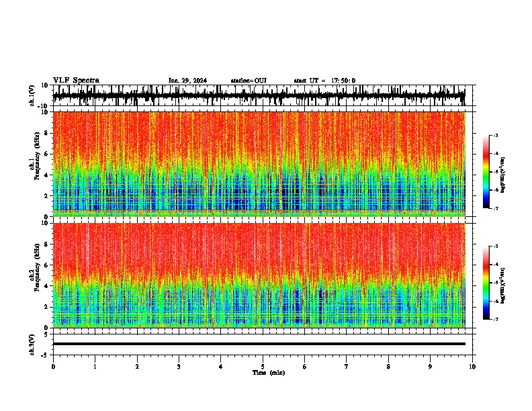Click the ch.2 colorbar log(PSD) label
This screenshot has height=411, width=532.
point(502,285)
